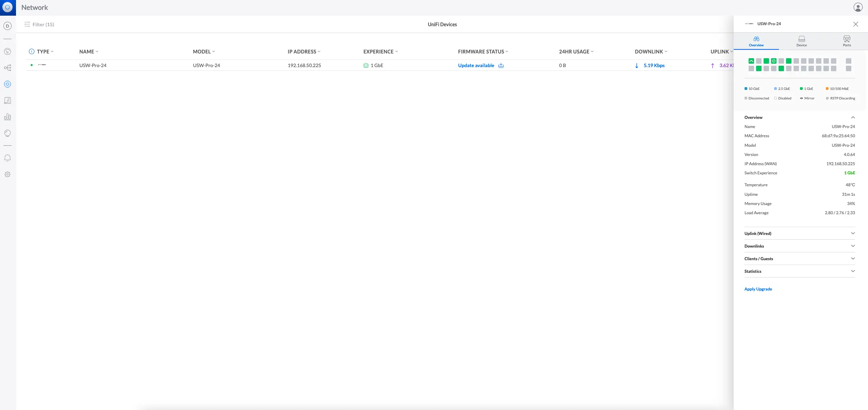Click the Apply Upgrade link
The height and width of the screenshot is (410, 868).
click(x=758, y=289)
